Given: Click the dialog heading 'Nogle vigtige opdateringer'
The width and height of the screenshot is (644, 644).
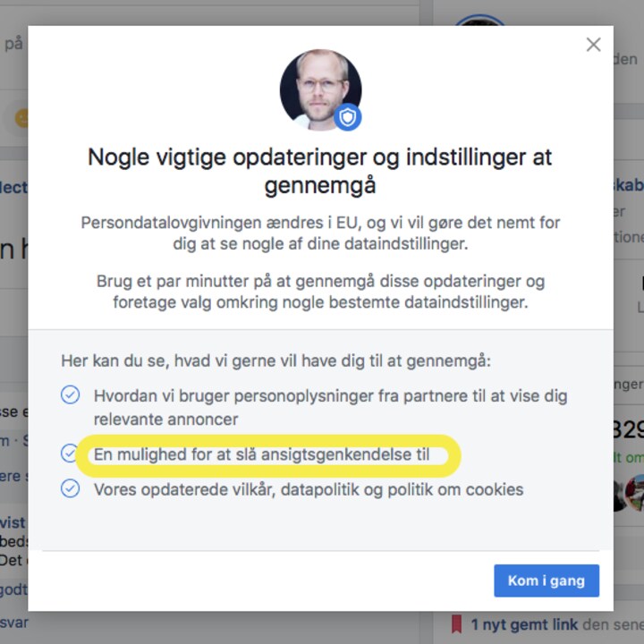Looking at the screenshot, I should [x=320, y=171].
